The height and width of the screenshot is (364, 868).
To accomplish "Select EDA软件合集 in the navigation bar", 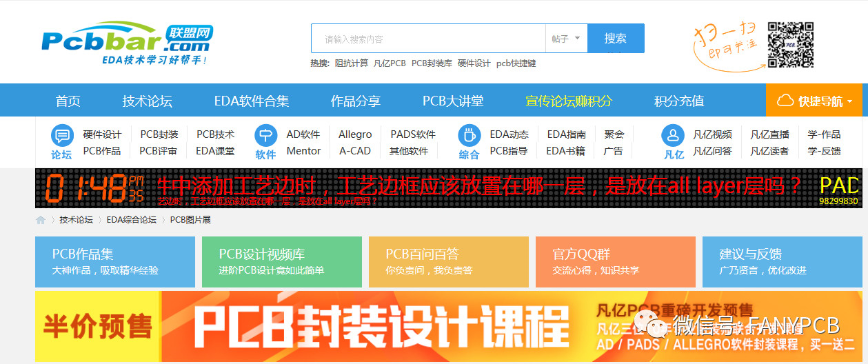I will tap(252, 101).
